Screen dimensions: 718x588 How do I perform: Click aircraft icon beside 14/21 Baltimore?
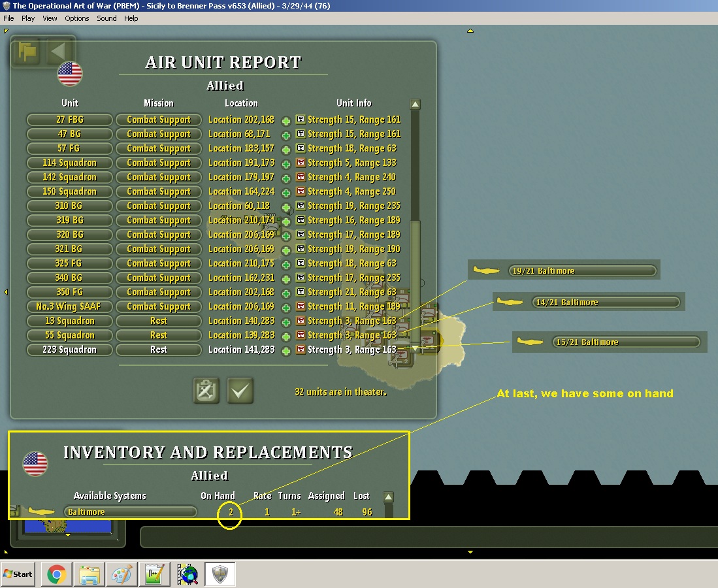(x=510, y=301)
